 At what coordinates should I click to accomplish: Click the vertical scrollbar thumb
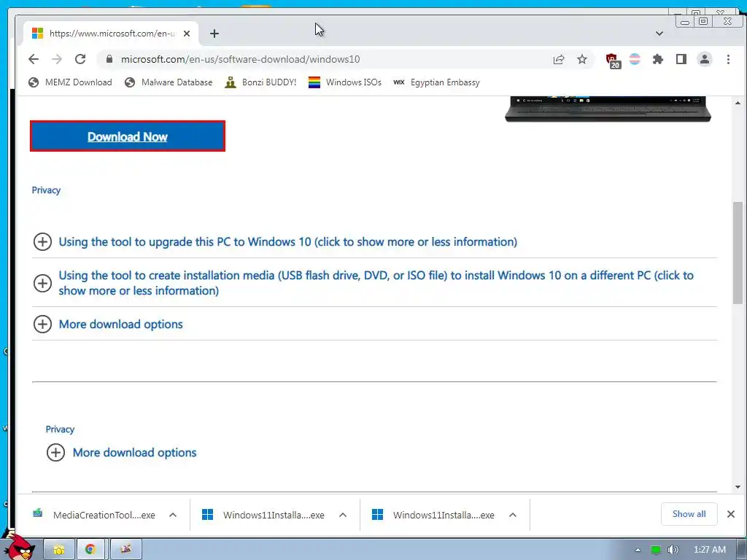pos(738,252)
